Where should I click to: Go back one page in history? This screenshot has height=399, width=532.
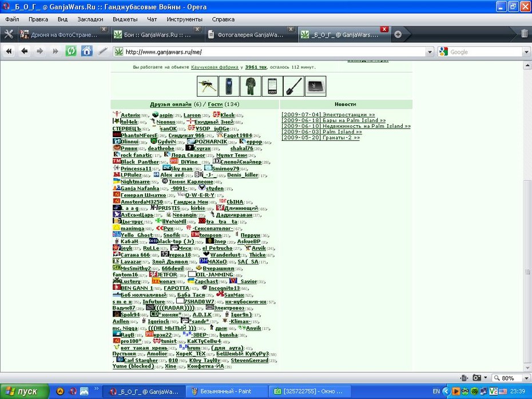[25, 51]
